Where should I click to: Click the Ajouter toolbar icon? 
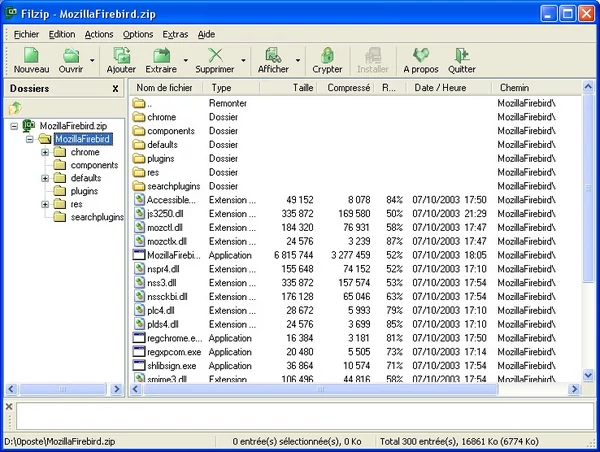coord(121,55)
